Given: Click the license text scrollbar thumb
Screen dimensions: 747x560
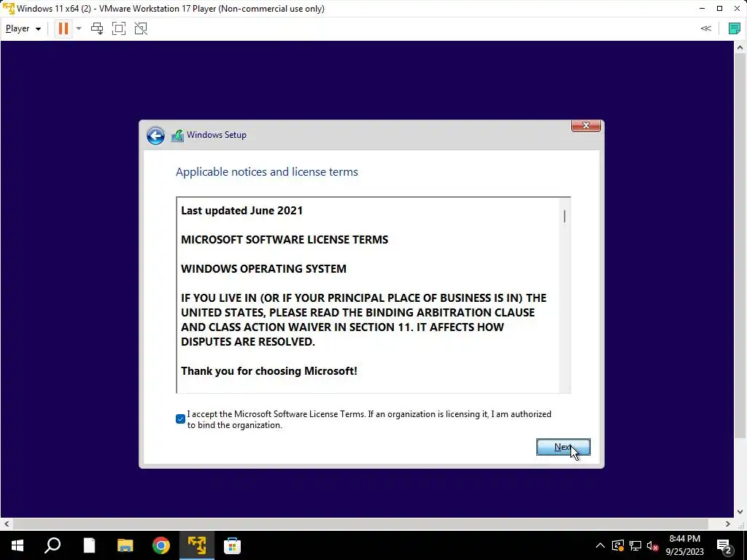Looking at the screenshot, I should [565, 216].
